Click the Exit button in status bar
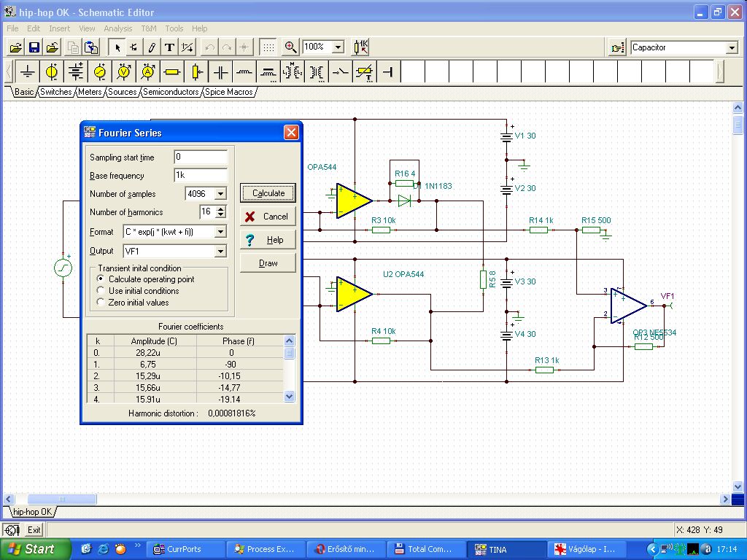The image size is (747, 560). pos(34,529)
